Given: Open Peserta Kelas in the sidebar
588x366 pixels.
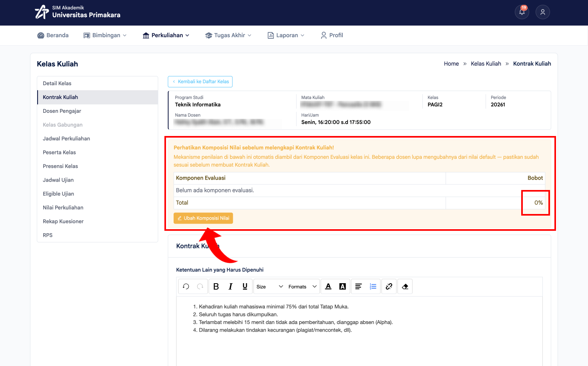Looking at the screenshot, I should click(x=98, y=152).
